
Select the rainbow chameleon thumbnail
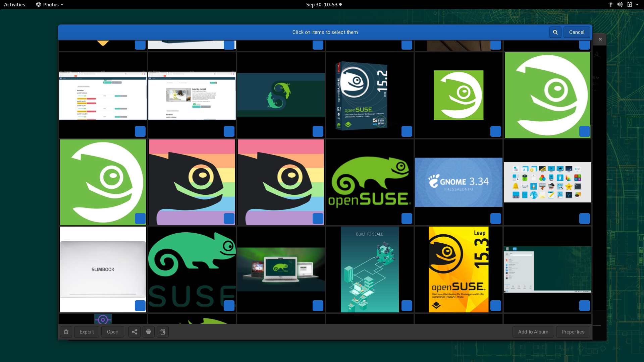tap(192, 182)
